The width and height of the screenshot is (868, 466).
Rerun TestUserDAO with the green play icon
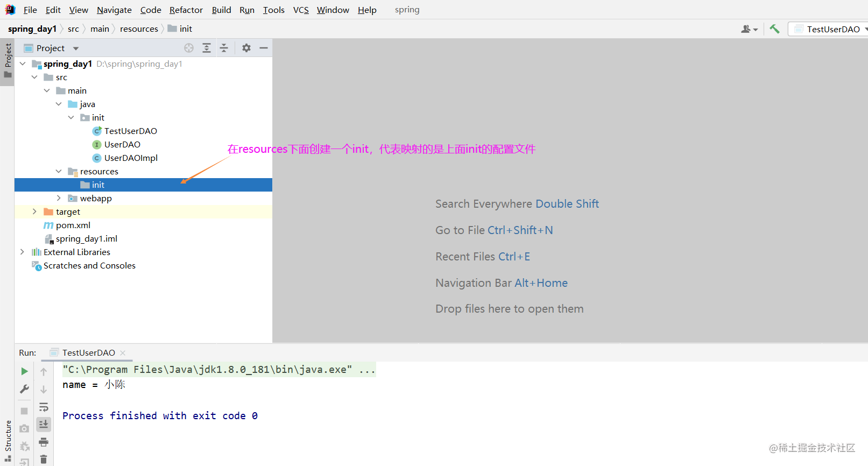[x=24, y=371]
